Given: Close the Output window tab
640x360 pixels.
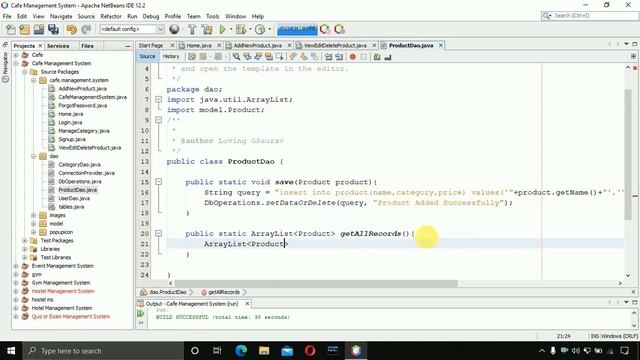Looking at the screenshot, I should (x=247, y=304).
